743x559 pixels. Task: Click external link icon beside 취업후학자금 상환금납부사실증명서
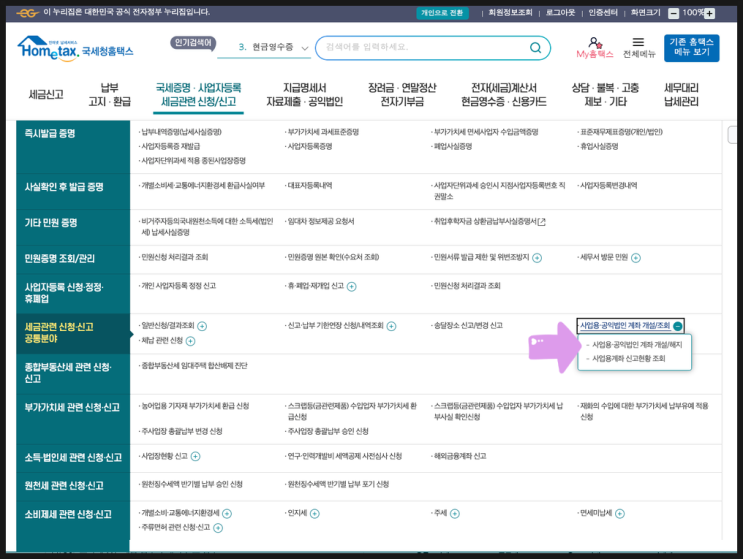(542, 221)
